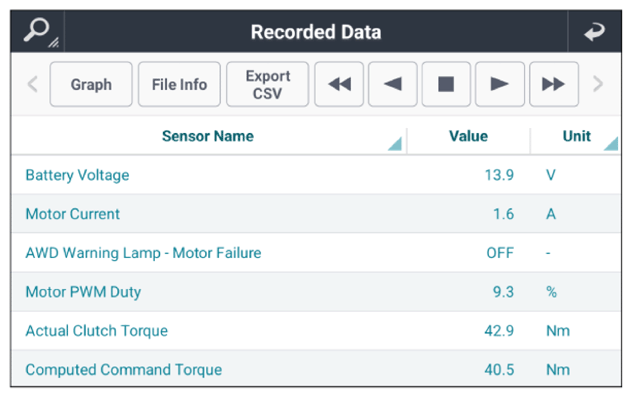Select the Motor Current sensor row

(316, 214)
